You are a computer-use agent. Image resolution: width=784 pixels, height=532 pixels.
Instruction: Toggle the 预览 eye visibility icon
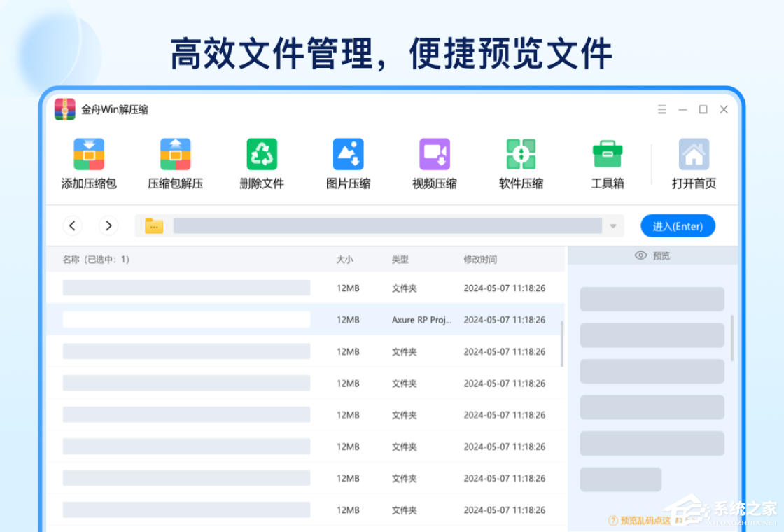click(x=640, y=255)
